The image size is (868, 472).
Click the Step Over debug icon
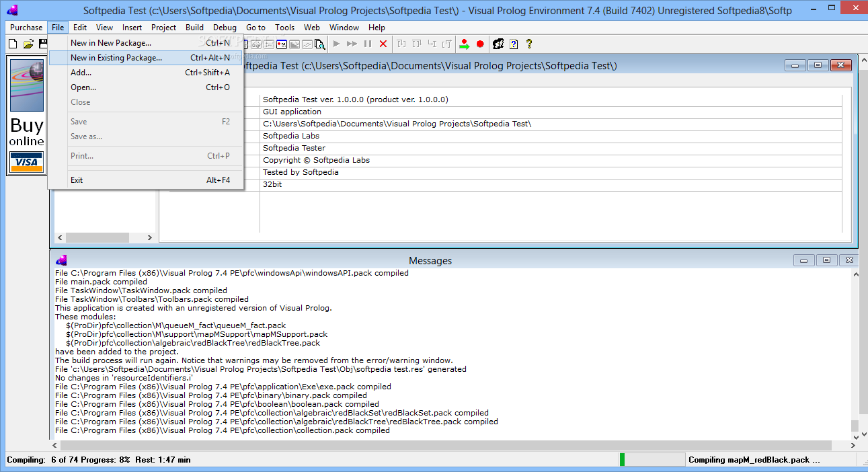click(x=417, y=44)
